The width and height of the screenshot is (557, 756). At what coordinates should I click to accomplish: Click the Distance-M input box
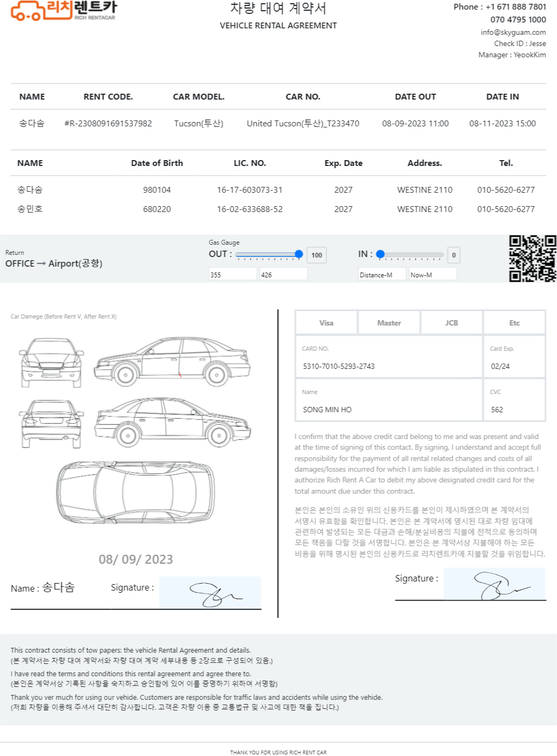click(x=382, y=275)
